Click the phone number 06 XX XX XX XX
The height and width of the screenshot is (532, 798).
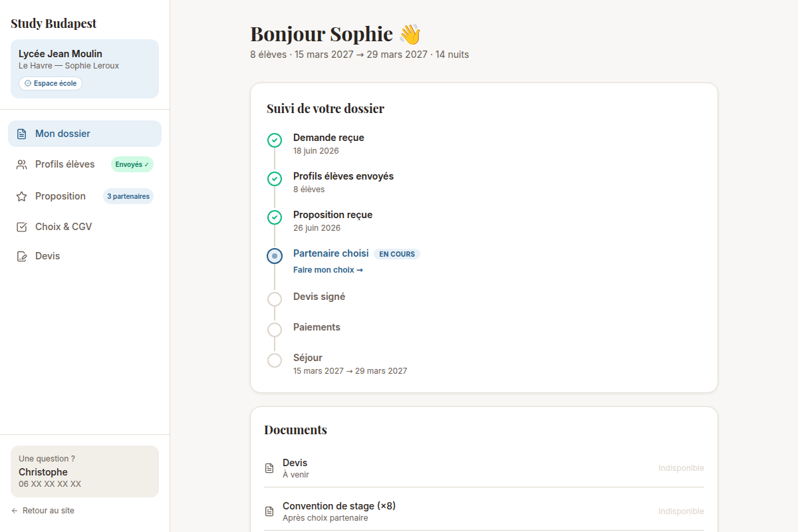click(50, 484)
